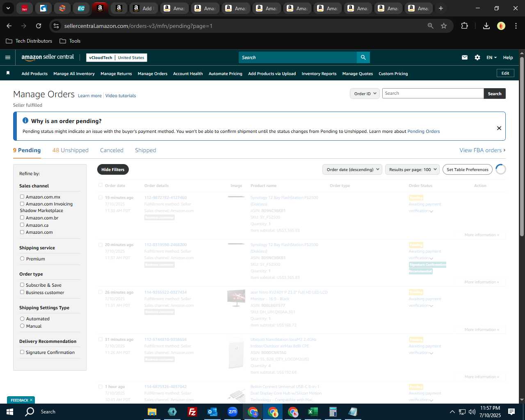Open the settings gear icon
This screenshot has height=420, width=525.
pyautogui.click(x=477, y=57)
